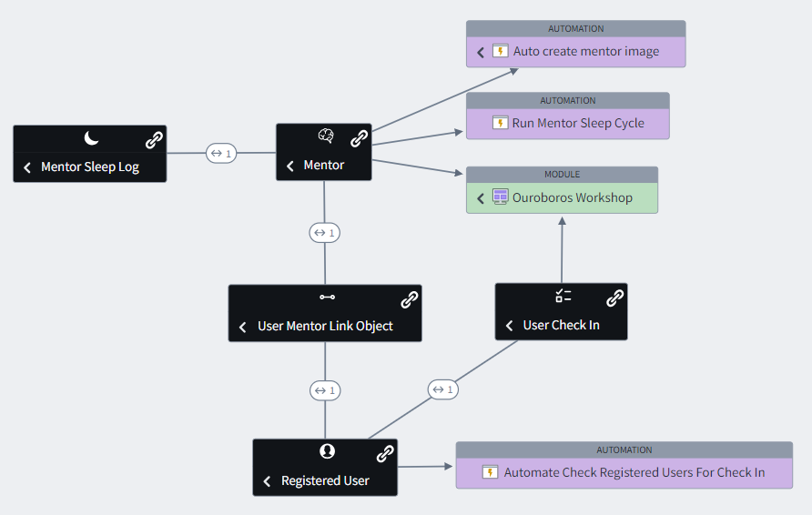Collapse Auto create mentor image chevron
Image resolution: width=812 pixels, height=515 pixels.
tap(481, 52)
